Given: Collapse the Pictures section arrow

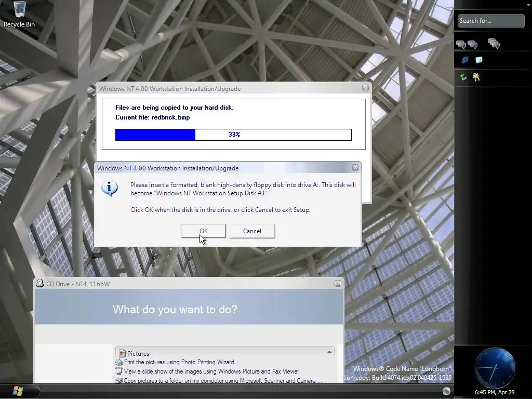Looking at the screenshot, I should [x=329, y=352].
